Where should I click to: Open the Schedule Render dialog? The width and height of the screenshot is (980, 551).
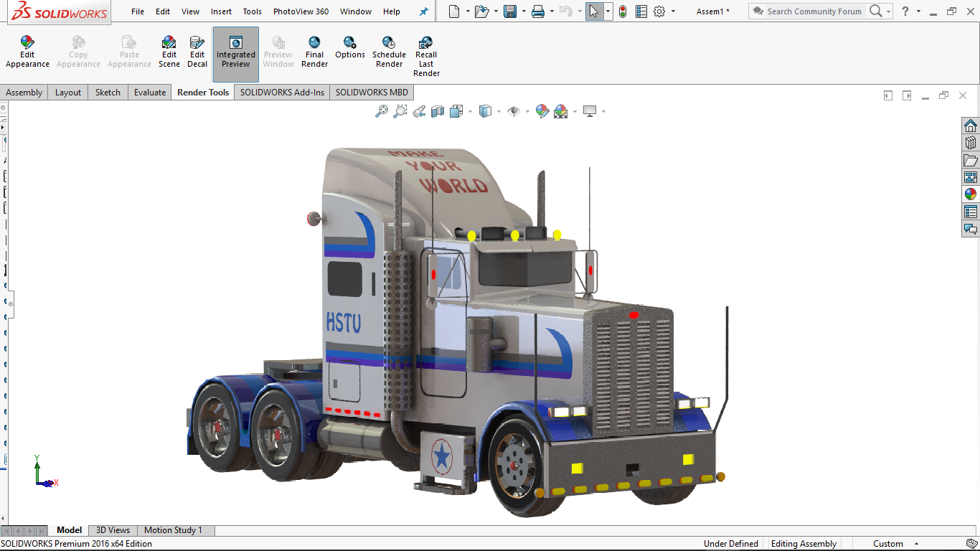tap(389, 52)
